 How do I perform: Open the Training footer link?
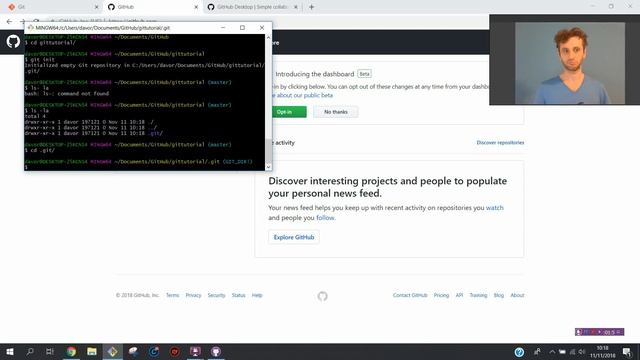478,295
